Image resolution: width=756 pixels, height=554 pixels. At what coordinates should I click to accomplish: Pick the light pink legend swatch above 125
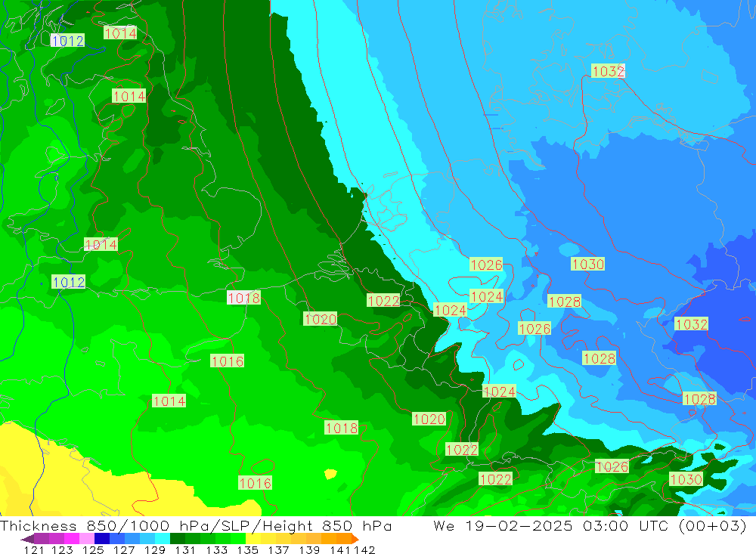click(x=87, y=539)
